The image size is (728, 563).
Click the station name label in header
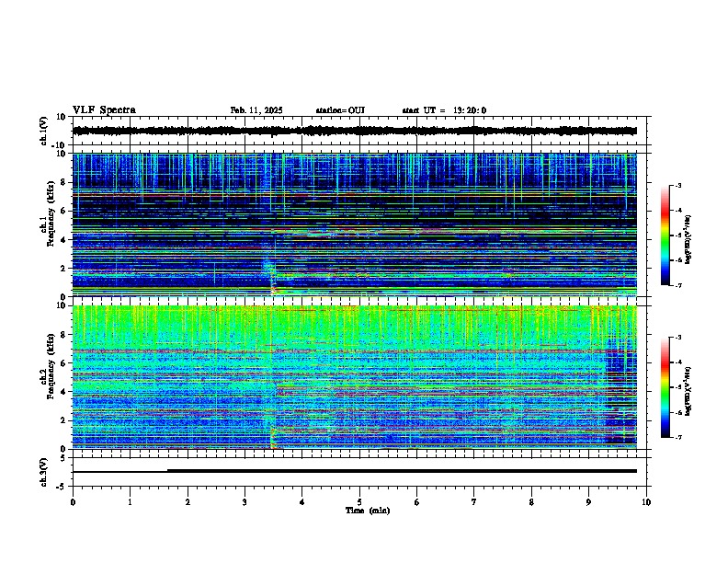(x=340, y=110)
